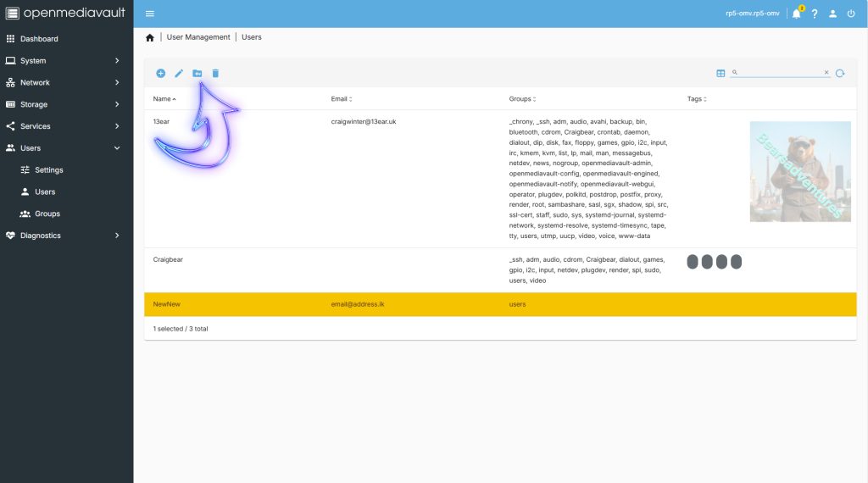Screen dimensions: 868x483
Task: Click the User Management breadcrumb link
Action: tap(198, 37)
